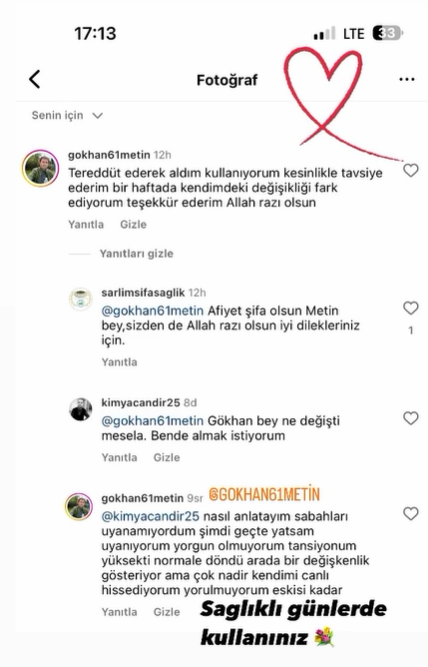Hide kimyacandir25's comment using 'Gizle'
Screen dimensions: 428x667
(166, 457)
